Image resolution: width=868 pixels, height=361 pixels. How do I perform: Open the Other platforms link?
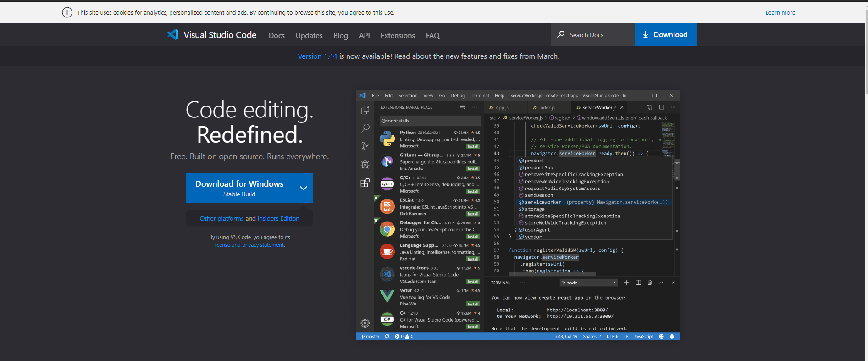tap(221, 218)
